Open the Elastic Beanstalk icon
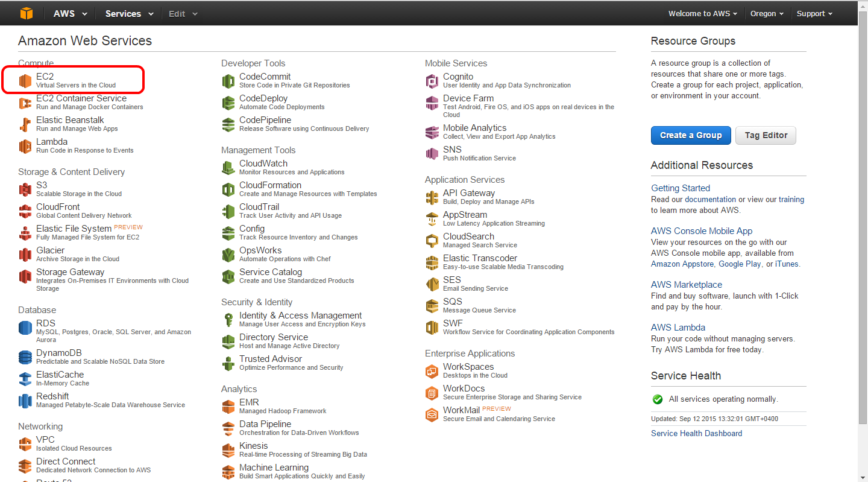The width and height of the screenshot is (868, 482). [25, 124]
